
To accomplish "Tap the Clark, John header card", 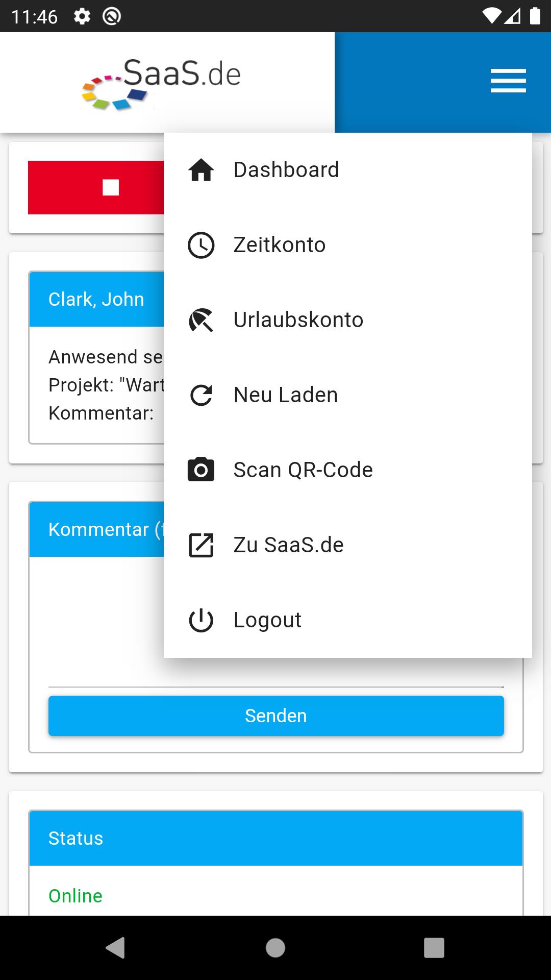I will (x=97, y=299).
